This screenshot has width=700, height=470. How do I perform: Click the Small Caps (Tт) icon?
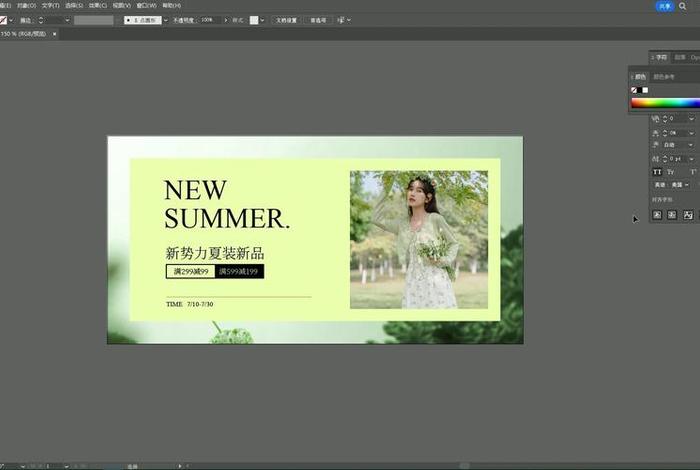click(x=671, y=172)
